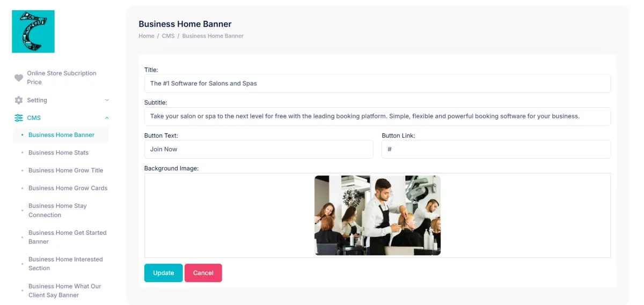Focus the Subtitle input field

click(377, 116)
